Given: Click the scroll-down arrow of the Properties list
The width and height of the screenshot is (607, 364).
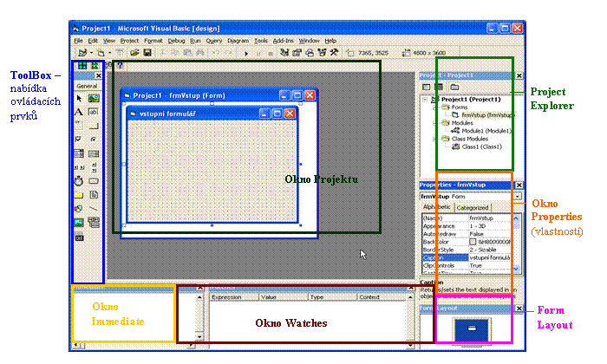Looking at the screenshot, I should point(517,269).
